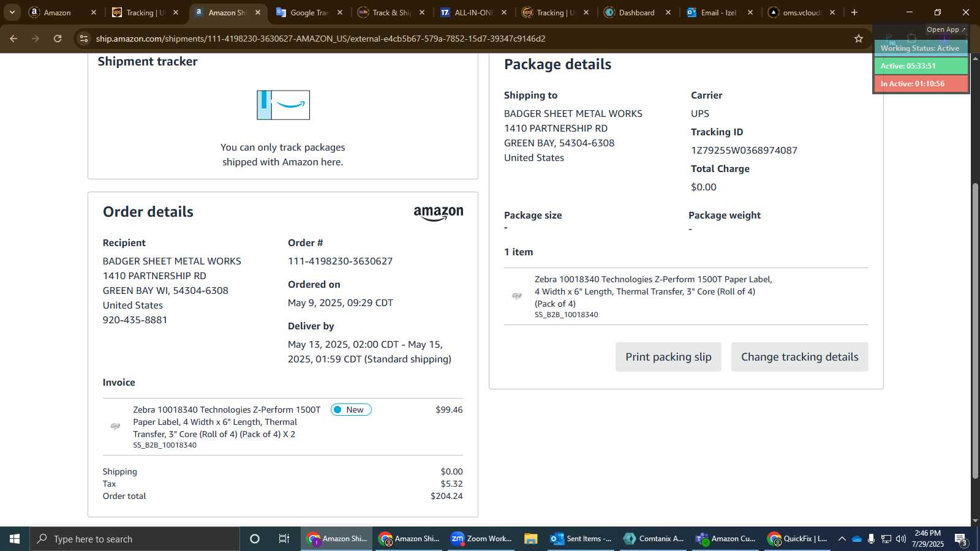This screenshot has height=551, width=980.
Task: Open first Amazon Shi... Chrome taskbar window
Action: click(336, 539)
